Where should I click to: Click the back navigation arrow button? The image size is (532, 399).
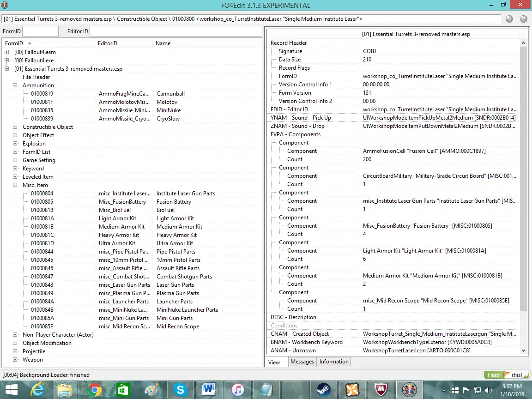click(x=509, y=19)
